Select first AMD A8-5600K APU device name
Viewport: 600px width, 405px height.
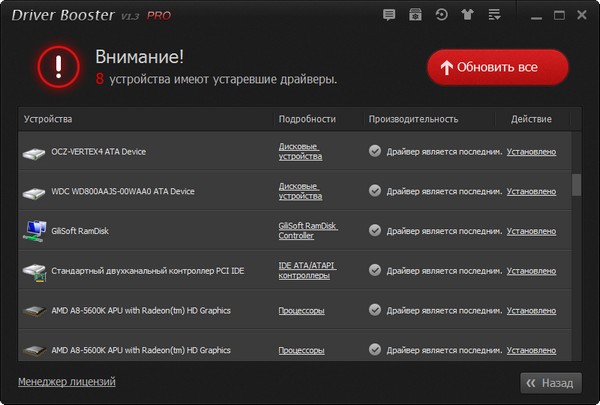pos(141,310)
